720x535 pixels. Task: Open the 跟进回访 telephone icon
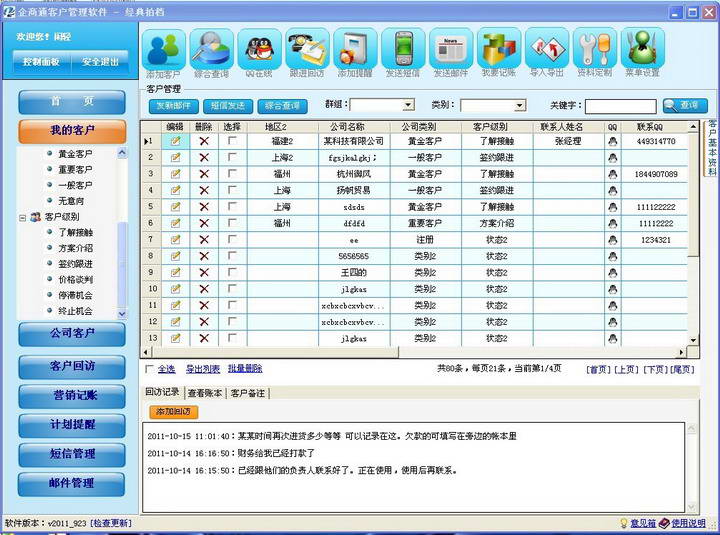[x=307, y=49]
